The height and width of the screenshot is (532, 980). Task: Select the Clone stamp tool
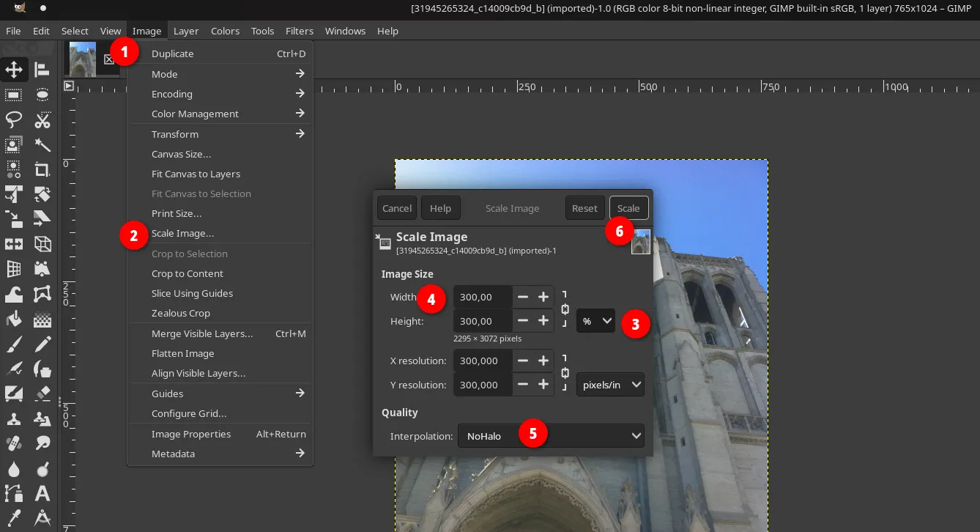pyautogui.click(x=13, y=418)
